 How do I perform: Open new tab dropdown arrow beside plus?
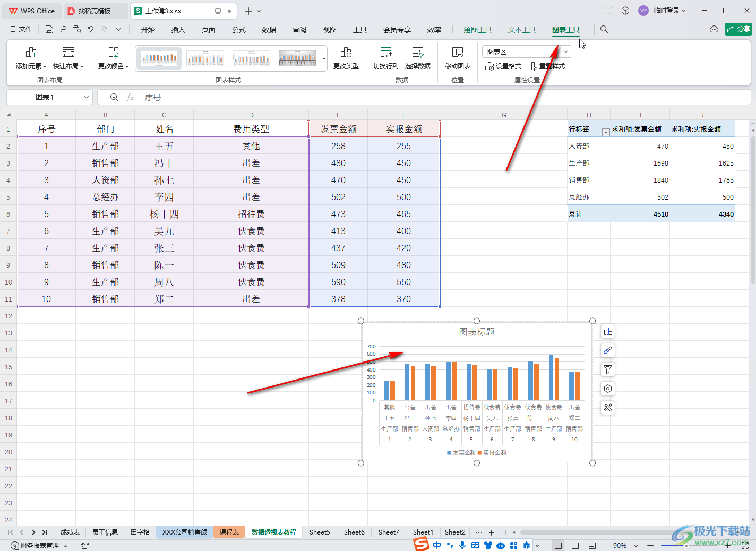click(x=259, y=11)
